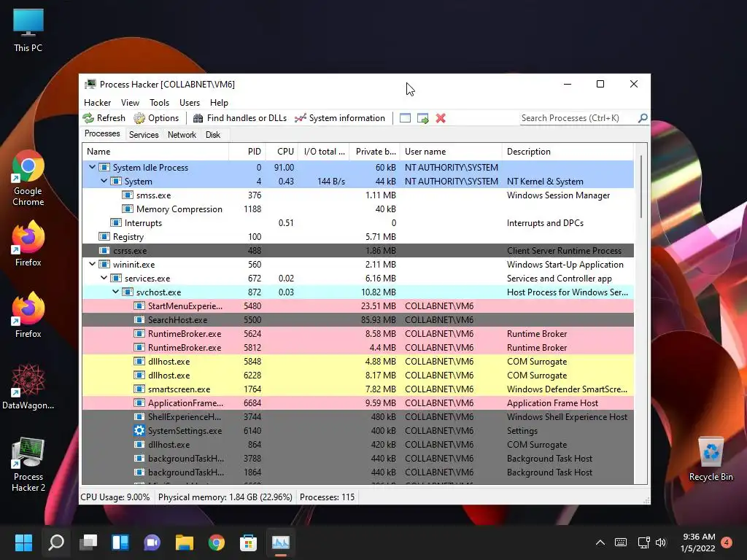Image resolution: width=747 pixels, height=560 pixels.
Task: Click Physical memory status entry
Action: coord(225,497)
